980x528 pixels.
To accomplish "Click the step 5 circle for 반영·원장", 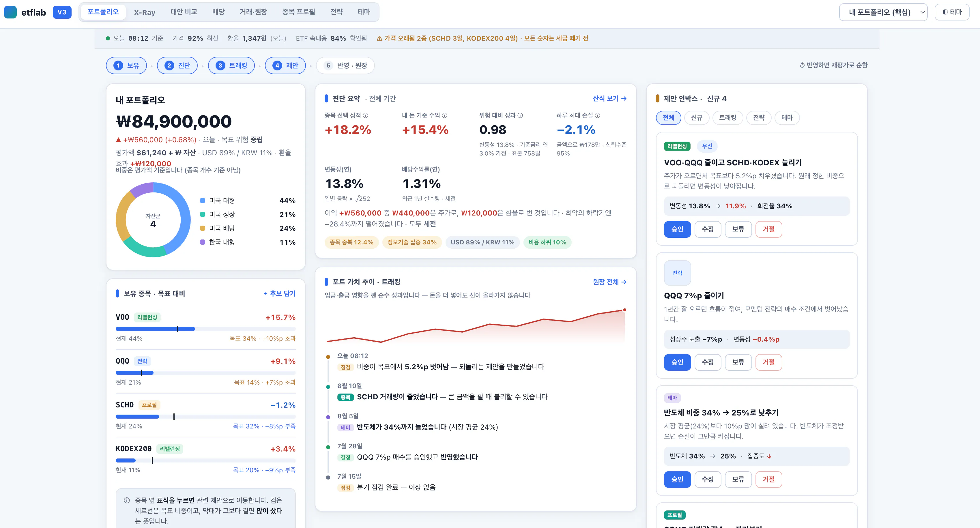I will tap(328, 65).
